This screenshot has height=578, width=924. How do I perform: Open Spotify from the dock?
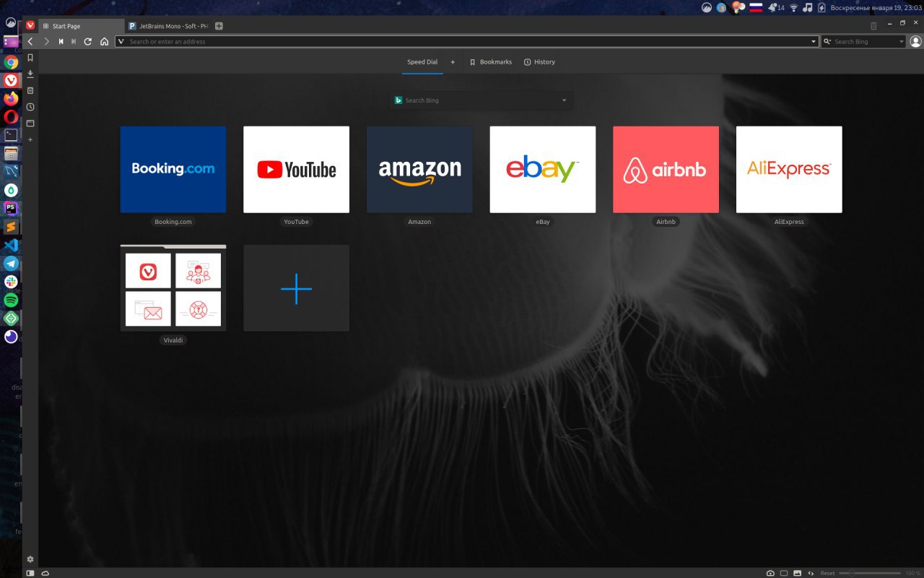tap(11, 300)
